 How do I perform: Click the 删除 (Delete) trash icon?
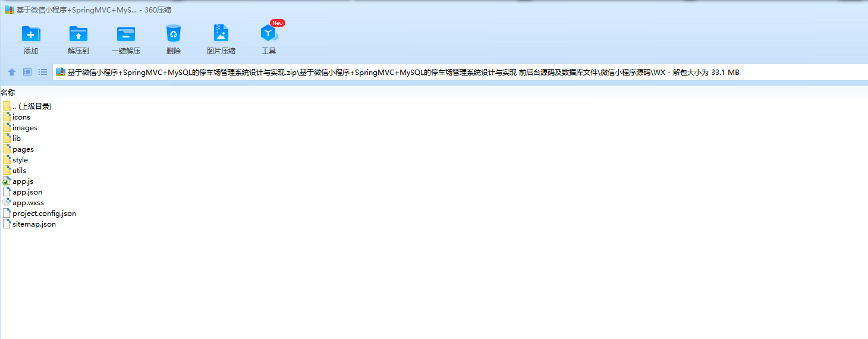(173, 33)
